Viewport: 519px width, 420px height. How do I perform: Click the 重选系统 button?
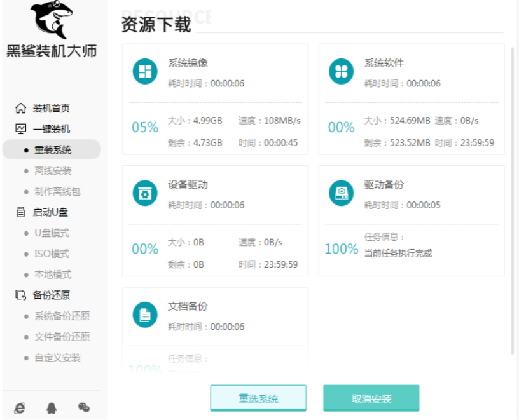pos(258,398)
